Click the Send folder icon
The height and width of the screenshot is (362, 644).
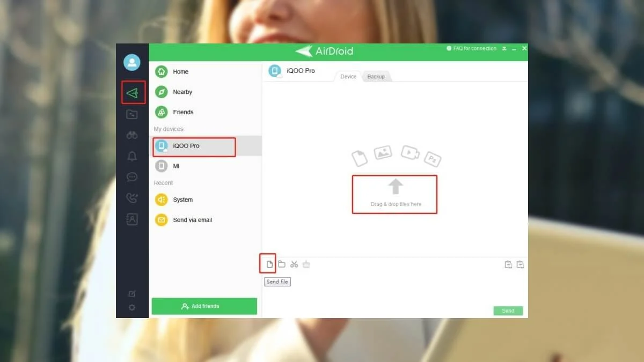[282, 264]
